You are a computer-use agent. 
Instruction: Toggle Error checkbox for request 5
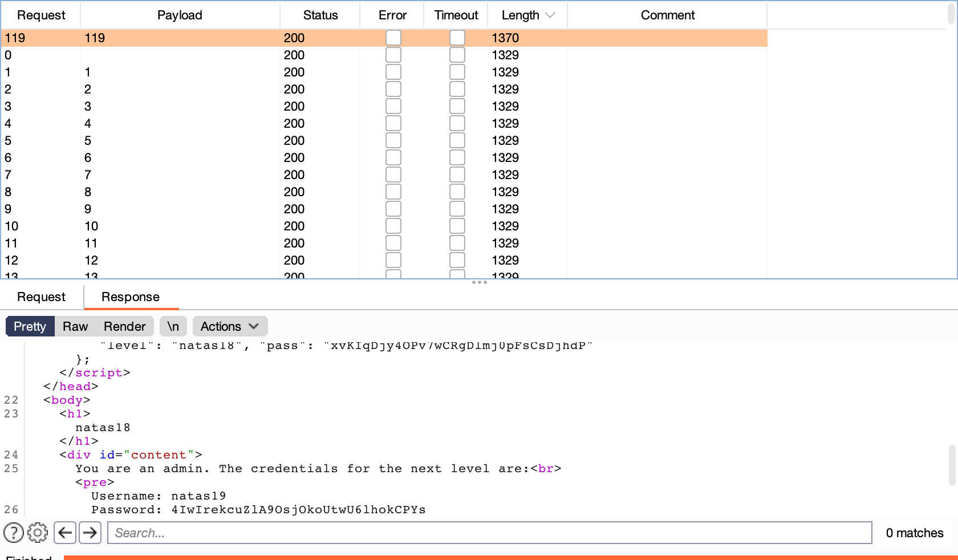click(x=393, y=140)
